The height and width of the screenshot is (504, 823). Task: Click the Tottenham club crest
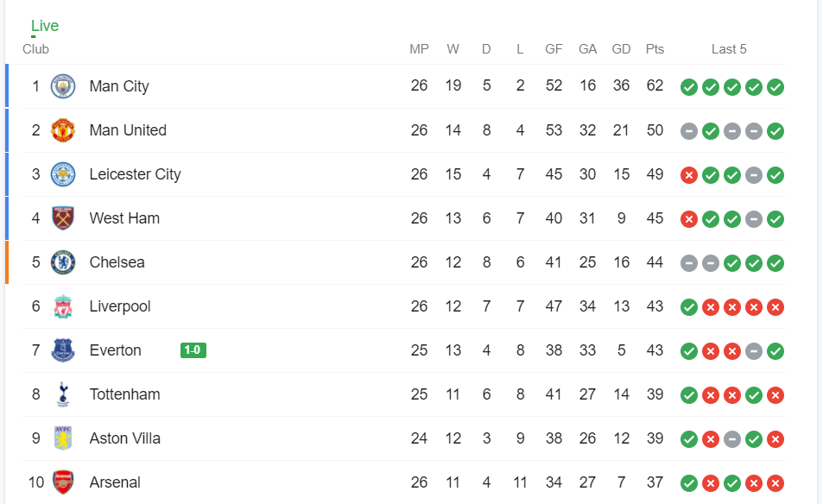(63, 394)
